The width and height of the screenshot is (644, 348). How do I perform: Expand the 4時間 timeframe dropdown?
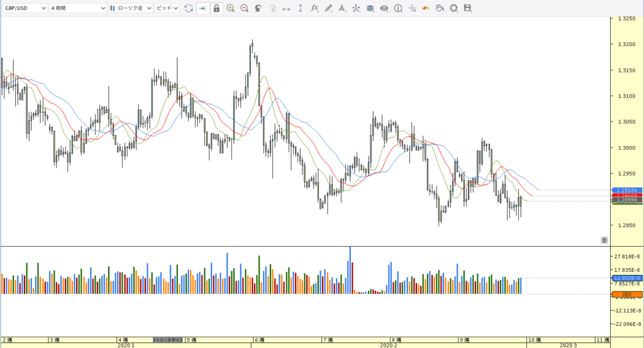click(x=77, y=8)
